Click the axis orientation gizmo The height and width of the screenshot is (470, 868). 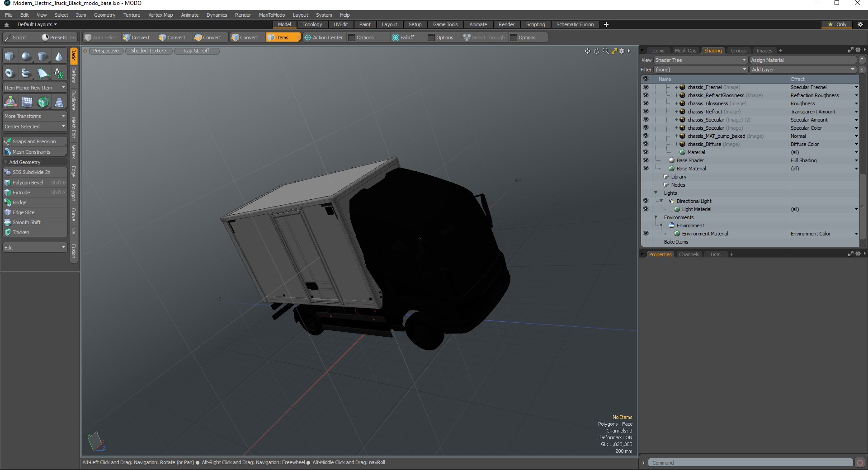pos(96,442)
